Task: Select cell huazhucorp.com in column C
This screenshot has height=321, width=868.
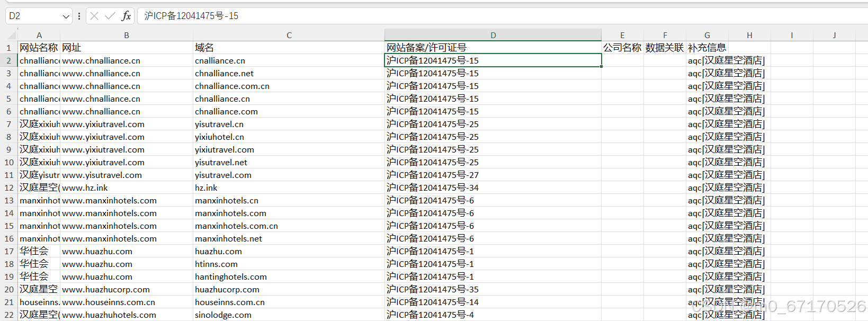Action: 289,289
